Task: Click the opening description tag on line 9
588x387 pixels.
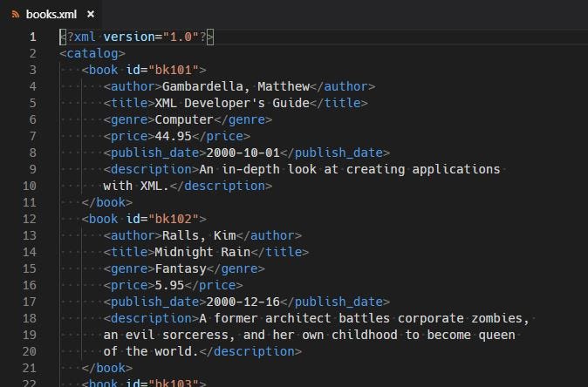Action: [x=151, y=169]
